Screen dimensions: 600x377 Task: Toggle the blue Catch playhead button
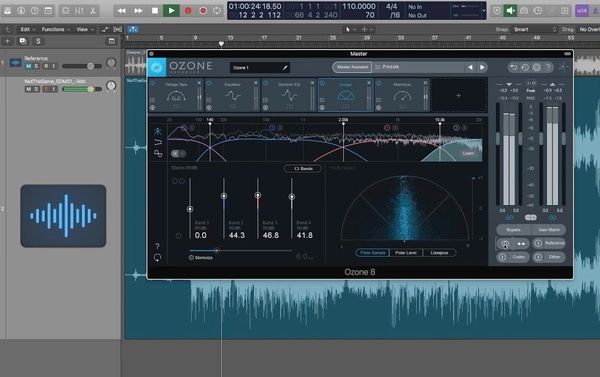[x=133, y=29]
